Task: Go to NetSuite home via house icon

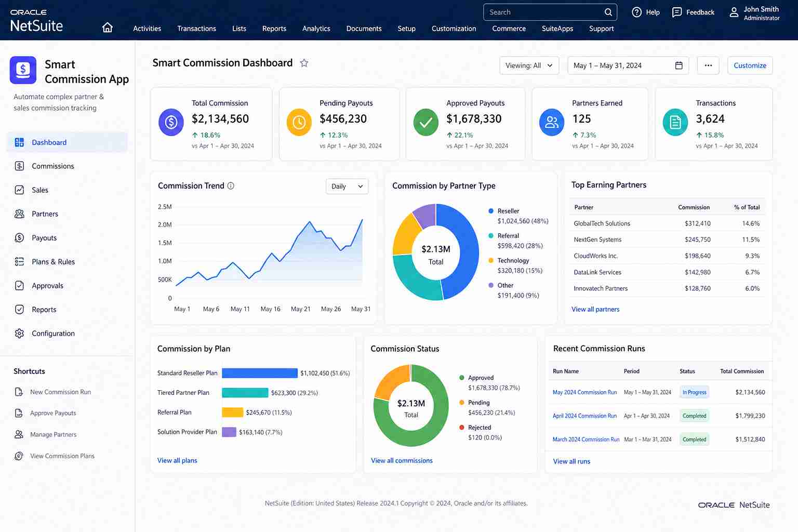Action: tap(108, 28)
